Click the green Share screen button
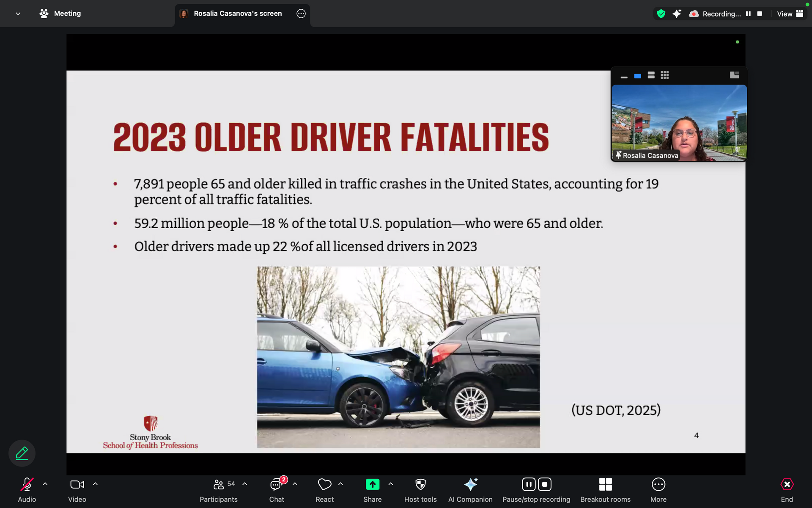This screenshot has width=812, height=508. 372,484
